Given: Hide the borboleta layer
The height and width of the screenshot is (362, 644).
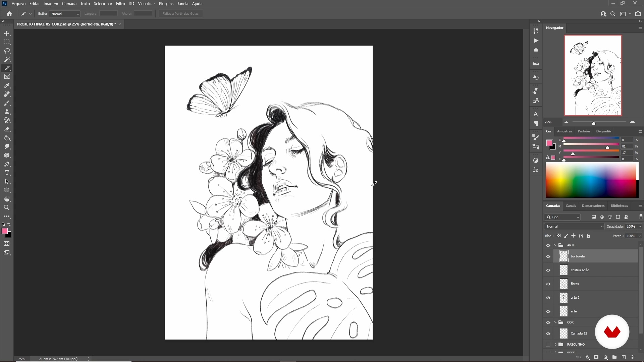Looking at the screenshot, I should [x=548, y=257].
